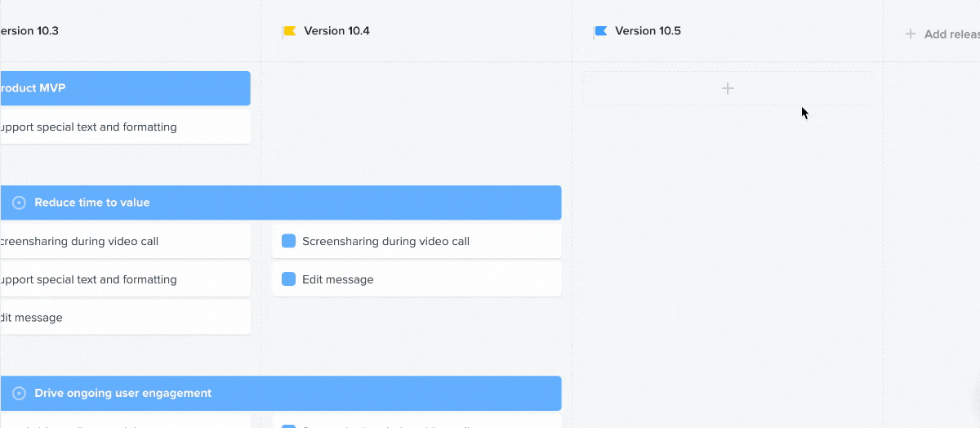Select the Product MVP objective bar
The image size is (980, 428).
pos(125,88)
